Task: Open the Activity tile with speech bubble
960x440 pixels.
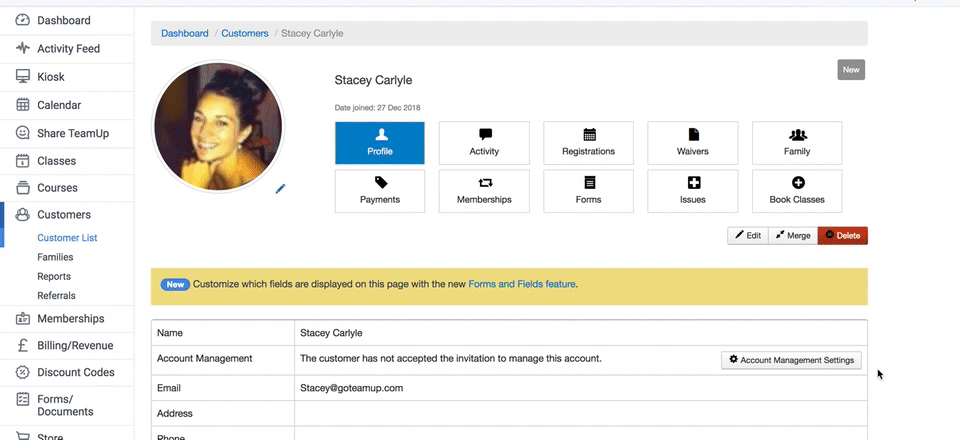Action: pyautogui.click(x=484, y=143)
